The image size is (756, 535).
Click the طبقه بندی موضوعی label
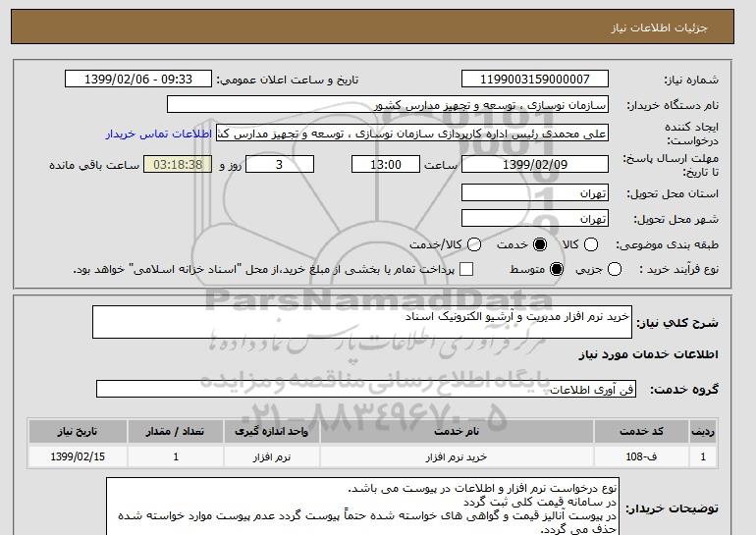(x=667, y=244)
